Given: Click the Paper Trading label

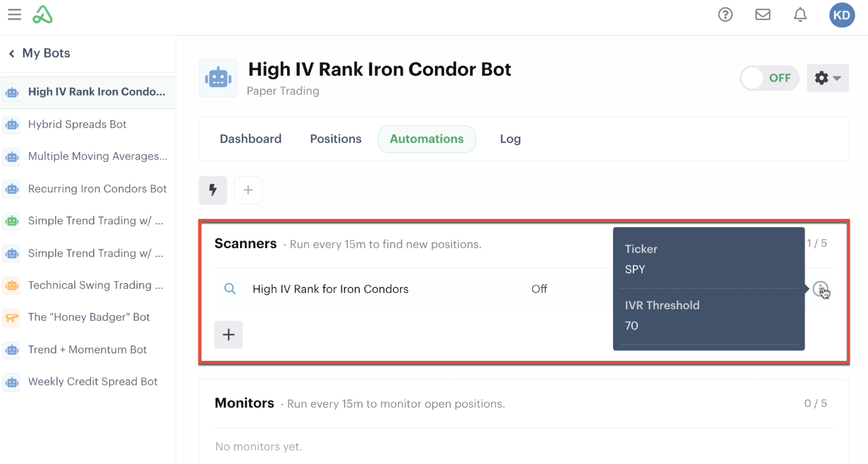Looking at the screenshot, I should [283, 91].
